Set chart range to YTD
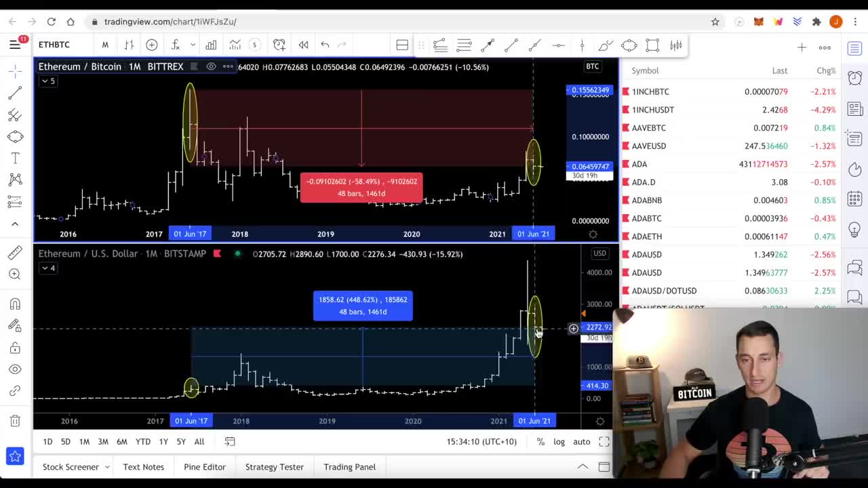 (142, 441)
